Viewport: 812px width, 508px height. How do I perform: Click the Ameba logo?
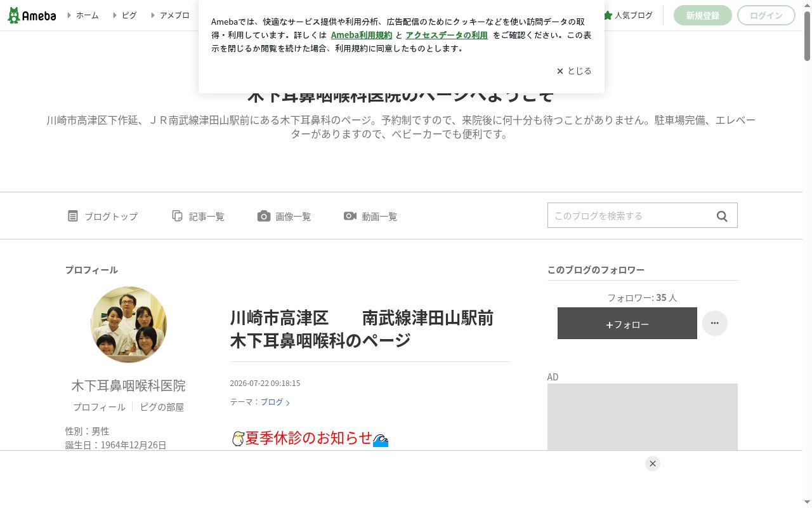point(32,15)
